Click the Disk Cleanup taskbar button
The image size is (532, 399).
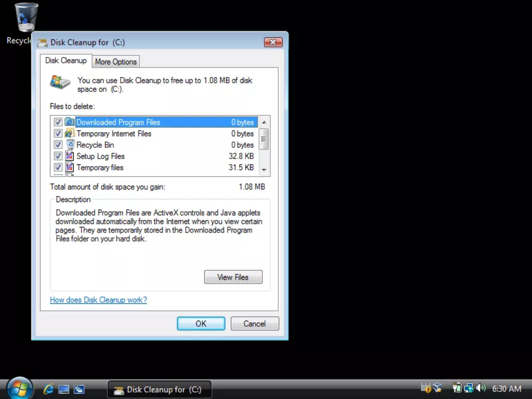pos(160,389)
